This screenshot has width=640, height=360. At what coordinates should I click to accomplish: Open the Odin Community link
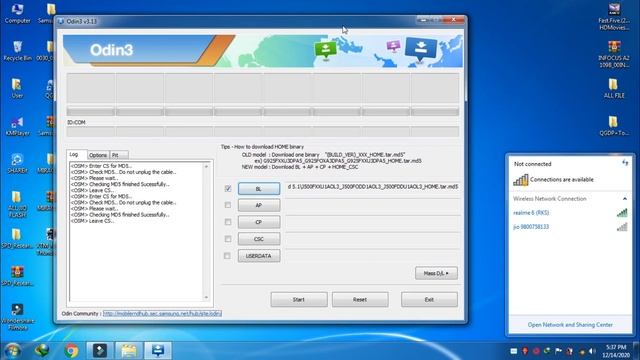pos(162,313)
